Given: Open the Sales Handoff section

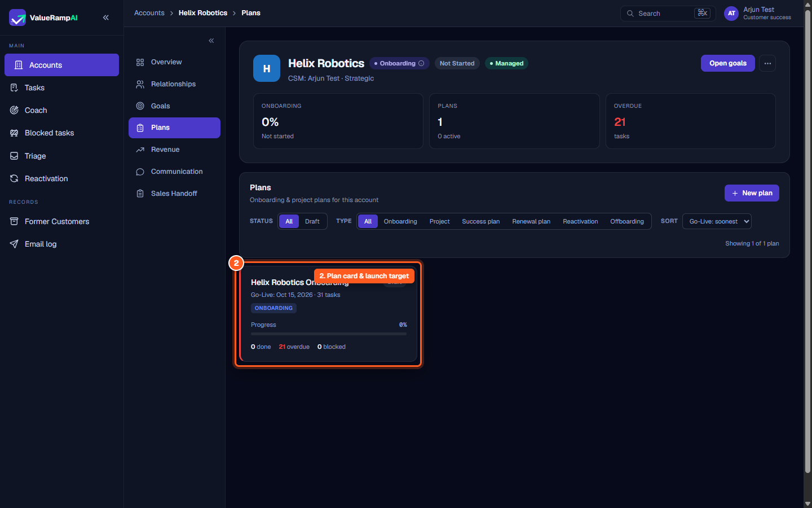Looking at the screenshot, I should pos(174,194).
